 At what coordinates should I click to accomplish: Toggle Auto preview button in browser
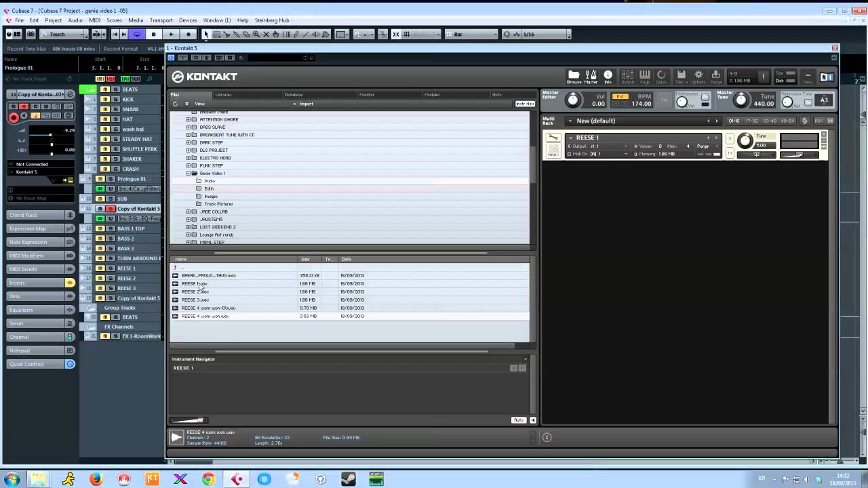pyautogui.click(x=518, y=420)
